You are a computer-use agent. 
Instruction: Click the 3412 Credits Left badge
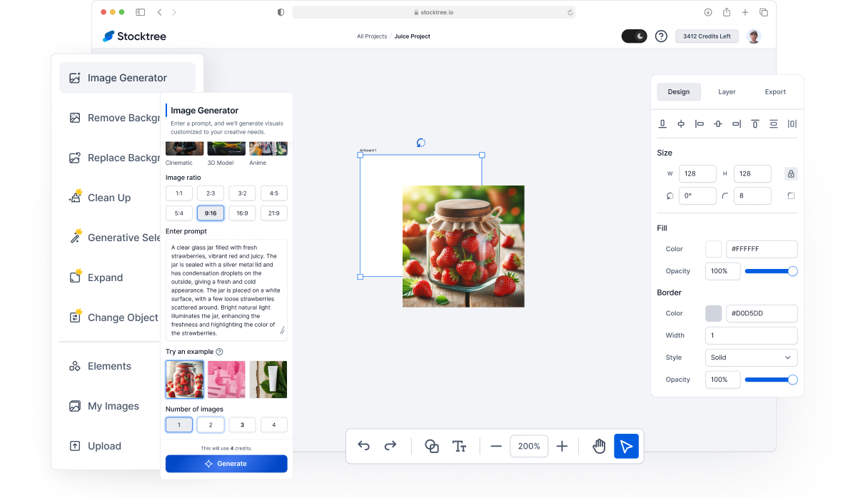click(707, 36)
